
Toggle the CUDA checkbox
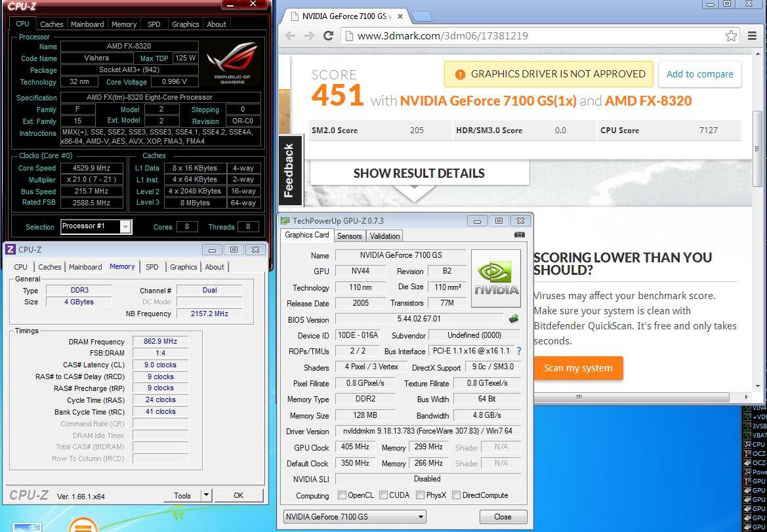click(x=383, y=495)
